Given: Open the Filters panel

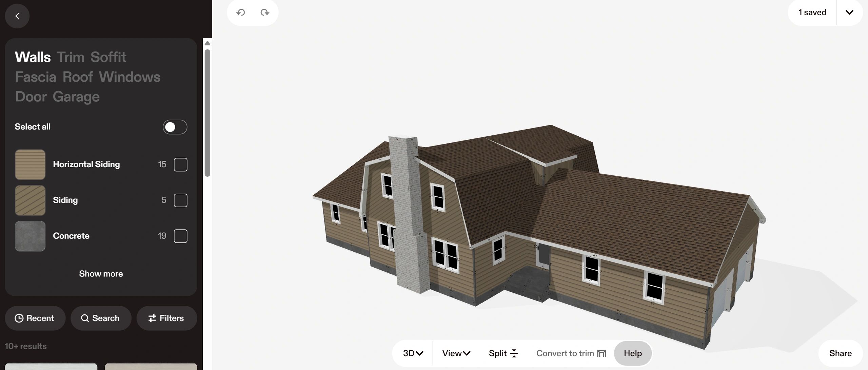Looking at the screenshot, I should (166, 318).
